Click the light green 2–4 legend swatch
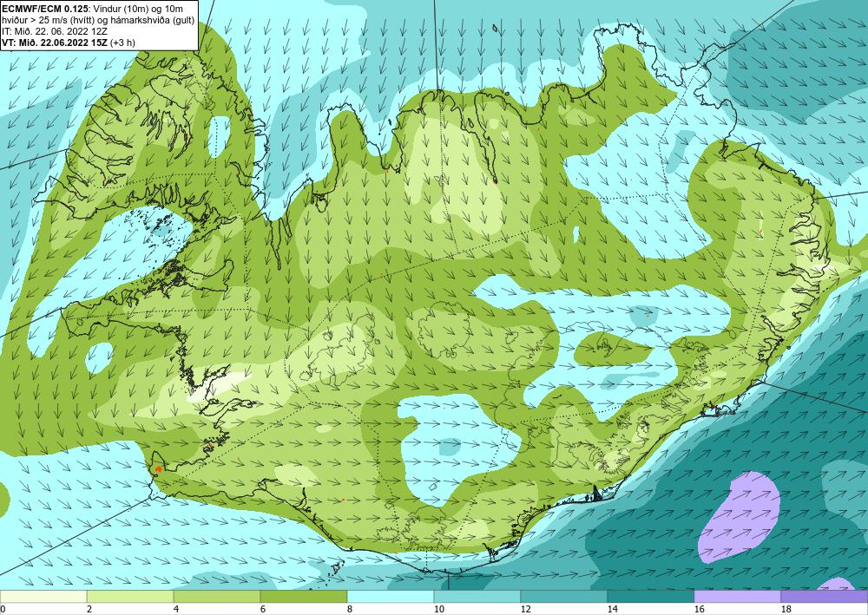868x615 pixels. (x=130, y=597)
